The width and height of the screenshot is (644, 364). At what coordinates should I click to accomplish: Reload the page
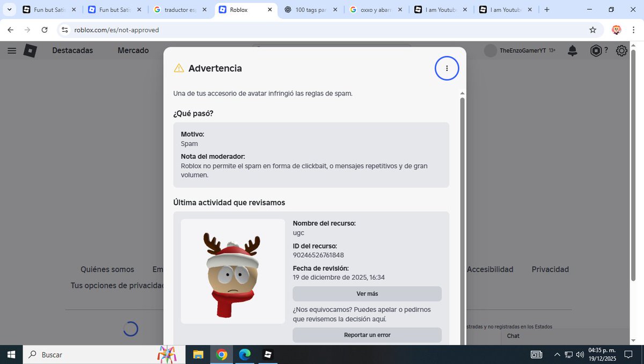45,30
